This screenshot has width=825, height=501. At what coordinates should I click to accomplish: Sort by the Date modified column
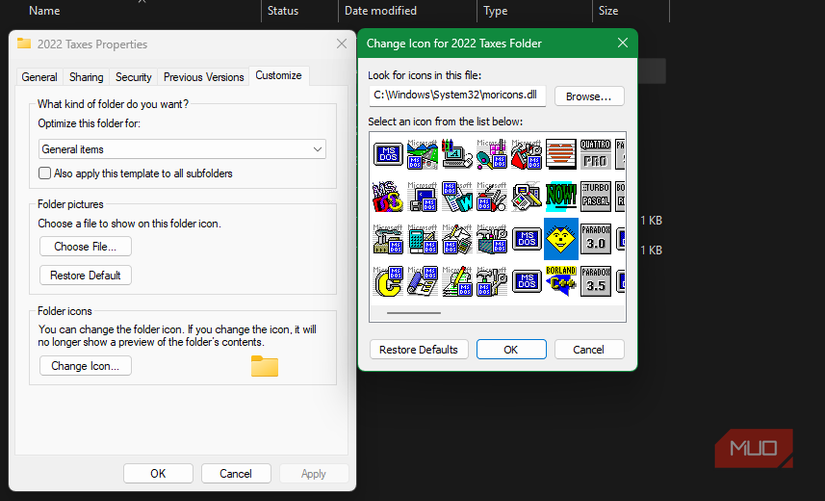[x=380, y=11]
